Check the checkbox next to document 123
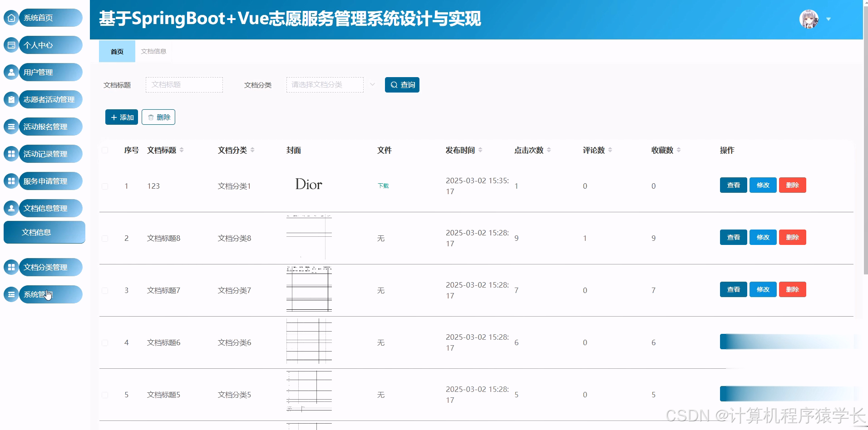 click(x=105, y=186)
